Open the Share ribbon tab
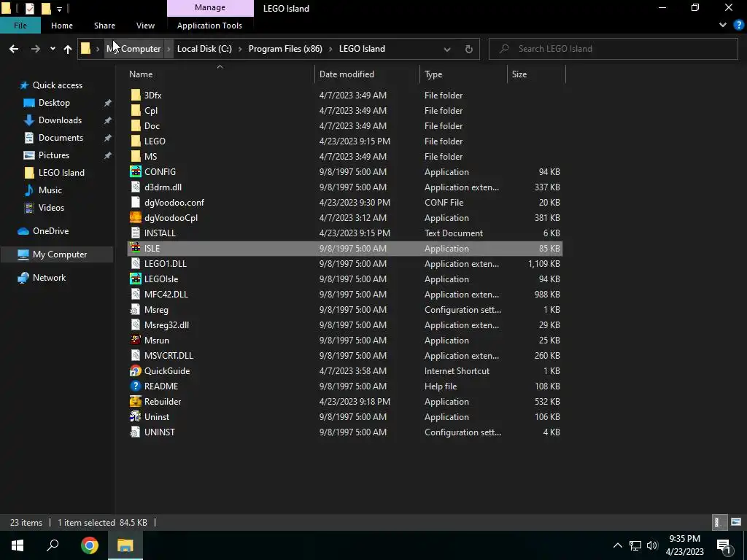 104,26
